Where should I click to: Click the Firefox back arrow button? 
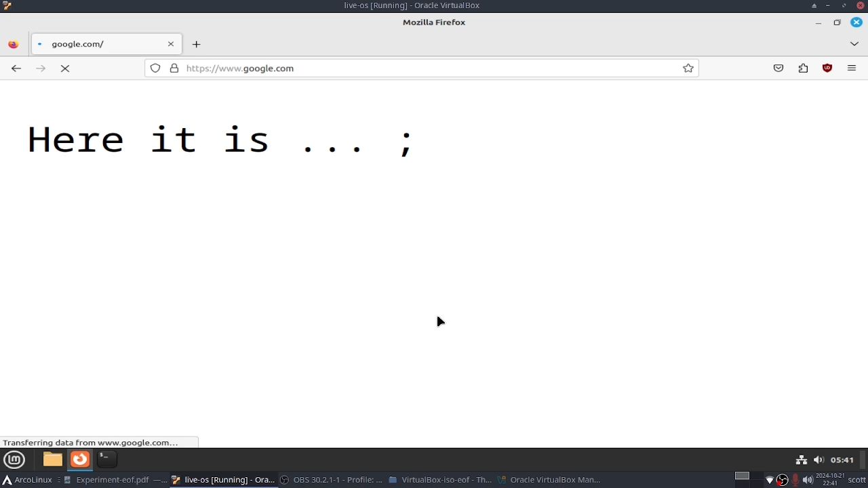(16, 68)
